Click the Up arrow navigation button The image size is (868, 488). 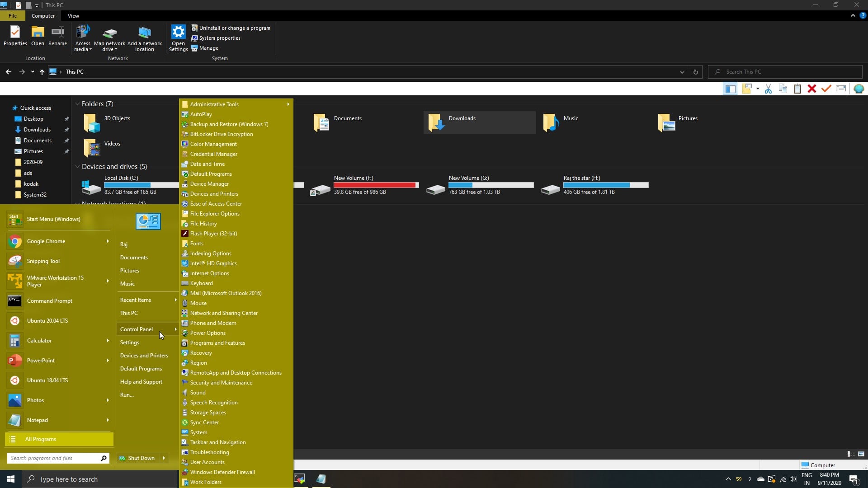[42, 72]
